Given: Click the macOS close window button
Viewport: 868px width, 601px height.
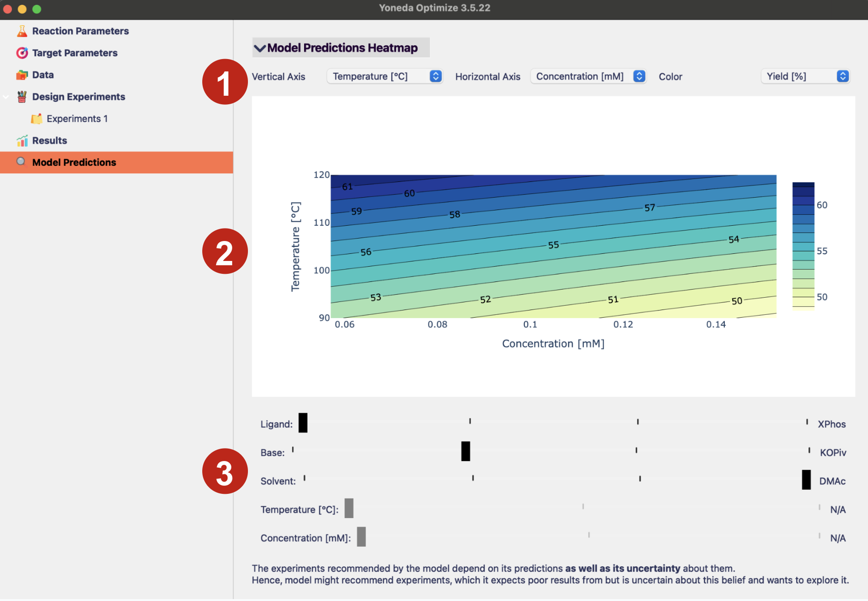Looking at the screenshot, I should click(x=8, y=9).
